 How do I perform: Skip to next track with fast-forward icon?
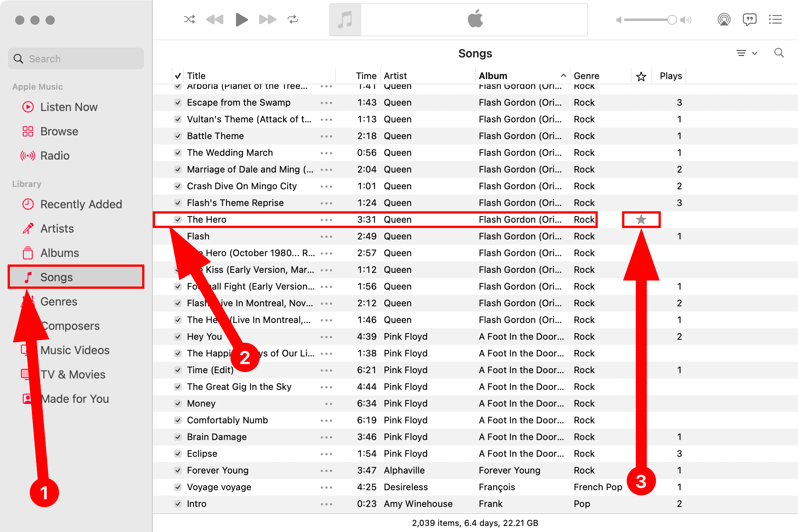[268, 19]
